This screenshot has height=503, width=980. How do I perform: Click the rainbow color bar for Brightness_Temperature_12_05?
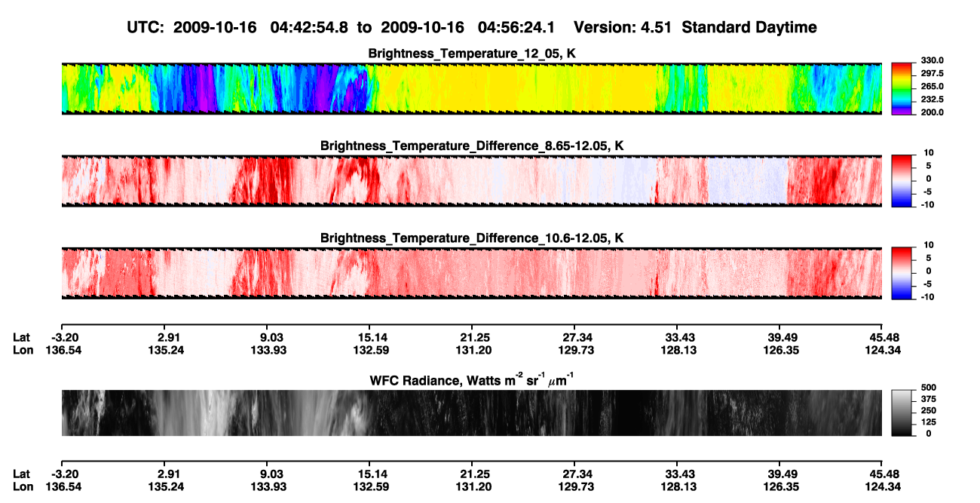(902, 88)
